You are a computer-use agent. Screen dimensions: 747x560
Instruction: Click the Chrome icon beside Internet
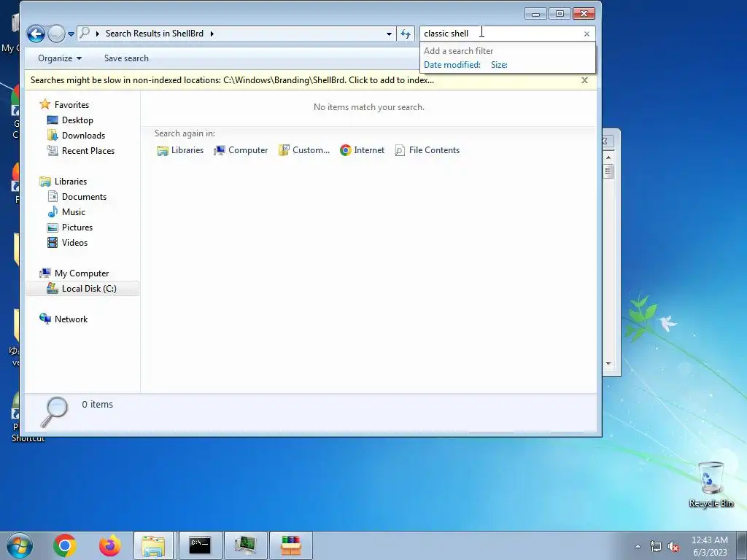click(345, 150)
